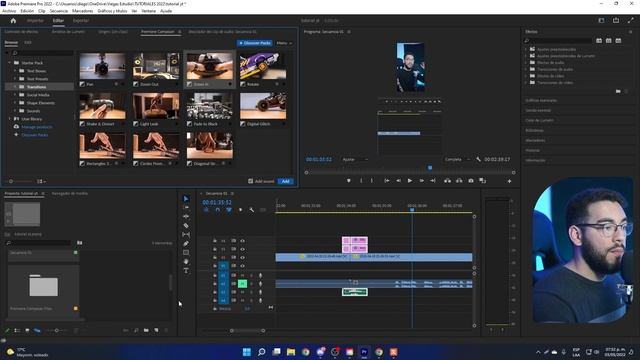Click the Manage products link

pyautogui.click(x=37, y=127)
